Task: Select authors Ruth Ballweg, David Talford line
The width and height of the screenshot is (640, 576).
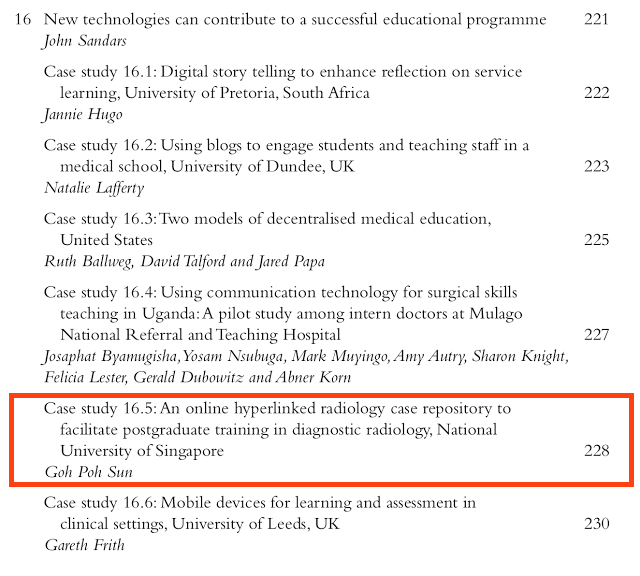Action: tap(184, 261)
